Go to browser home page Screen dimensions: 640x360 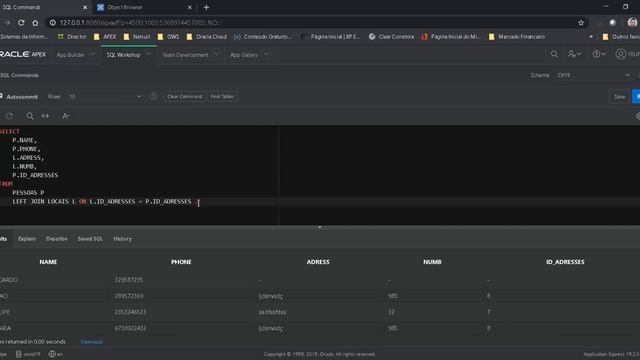35,23
